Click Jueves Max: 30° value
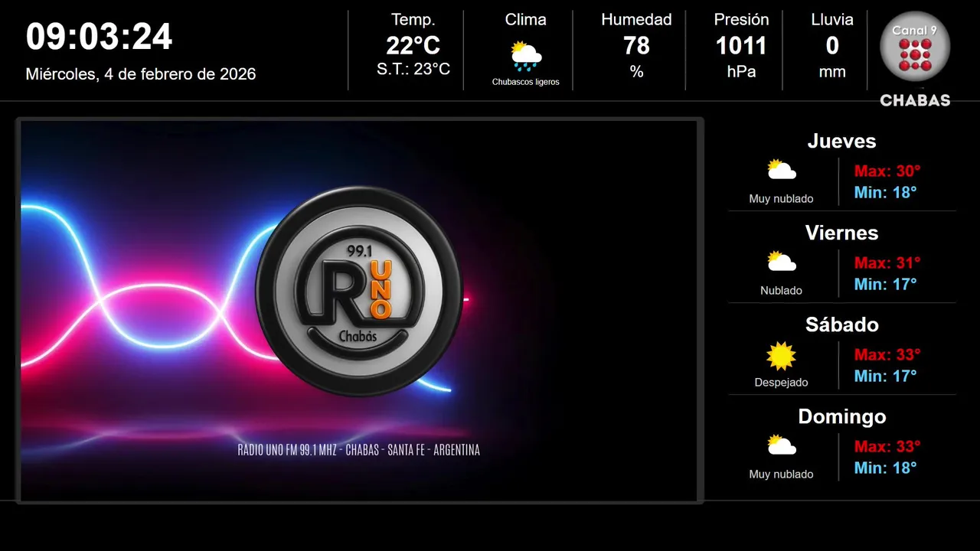The width and height of the screenshot is (980, 551). point(887,171)
